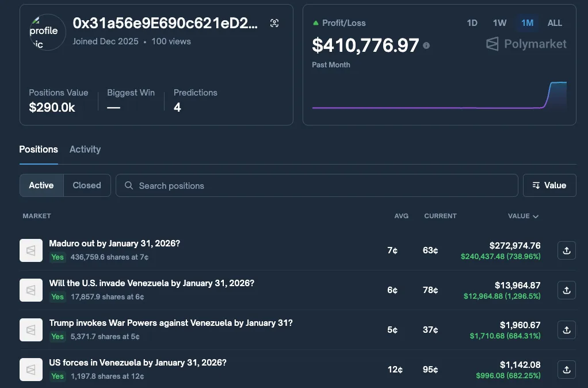
Task: Select the Positions tab
Action: click(x=38, y=149)
